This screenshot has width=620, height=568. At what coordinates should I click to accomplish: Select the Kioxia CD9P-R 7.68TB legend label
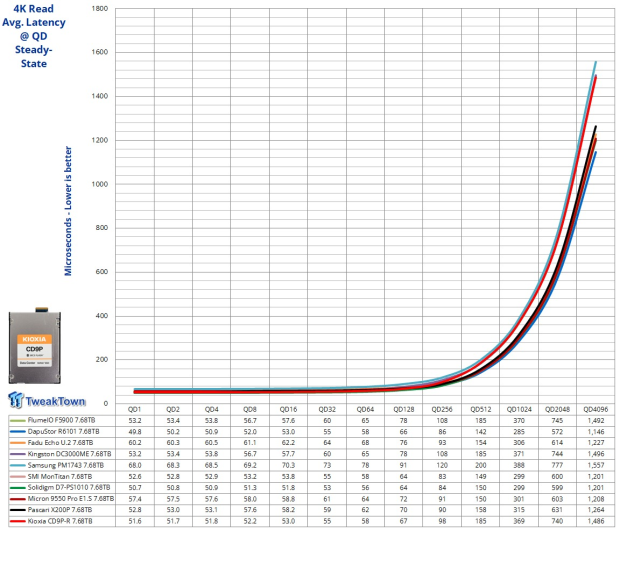pyautogui.click(x=60, y=521)
